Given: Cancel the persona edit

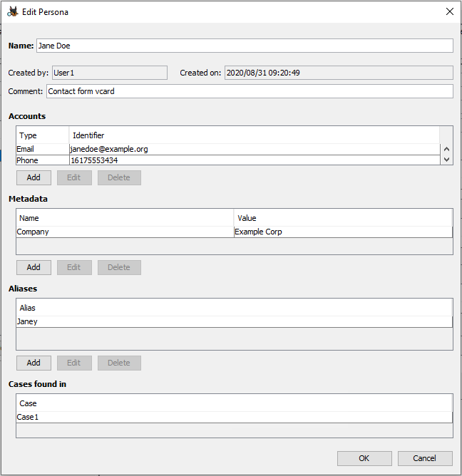Looking at the screenshot, I should coord(425,458).
